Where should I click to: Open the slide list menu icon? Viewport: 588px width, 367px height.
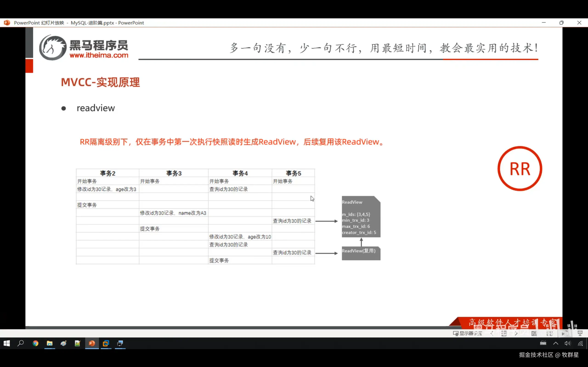pos(504,333)
